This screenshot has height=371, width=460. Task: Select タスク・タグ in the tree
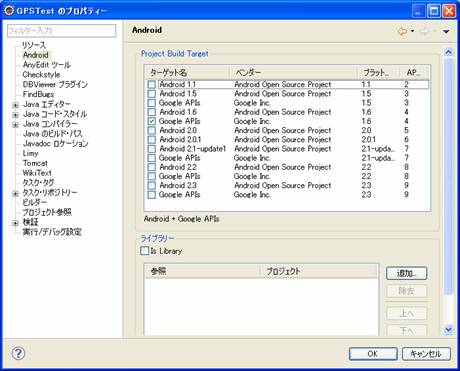pos(38,183)
